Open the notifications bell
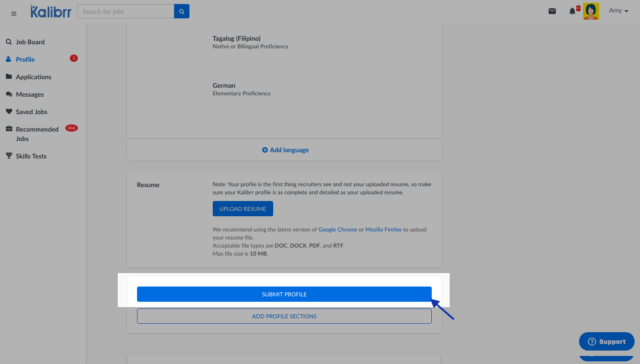640x364 pixels. point(572,11)
